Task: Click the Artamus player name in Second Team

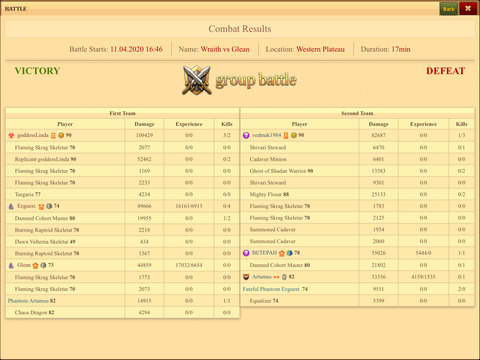Action: 262,277
